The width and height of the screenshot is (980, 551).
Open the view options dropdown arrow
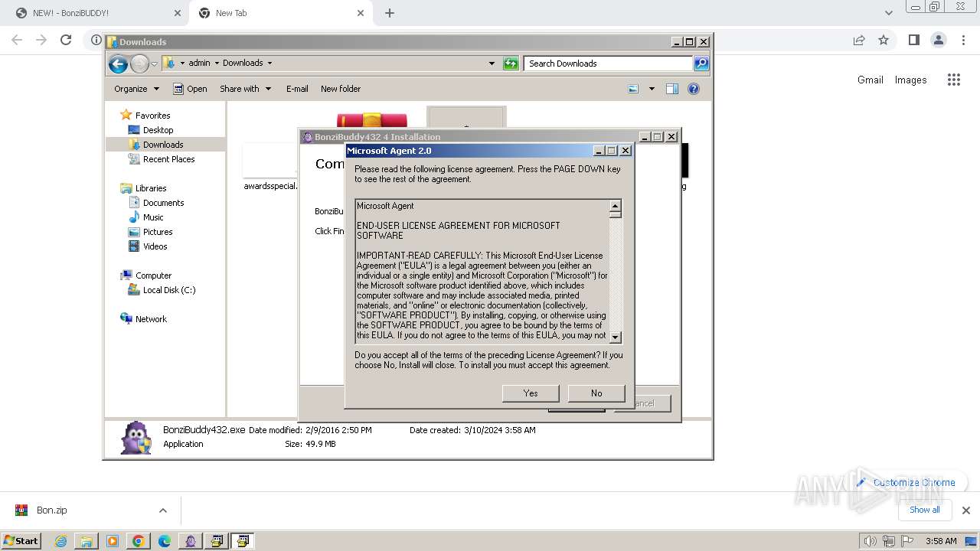[652, 89]
